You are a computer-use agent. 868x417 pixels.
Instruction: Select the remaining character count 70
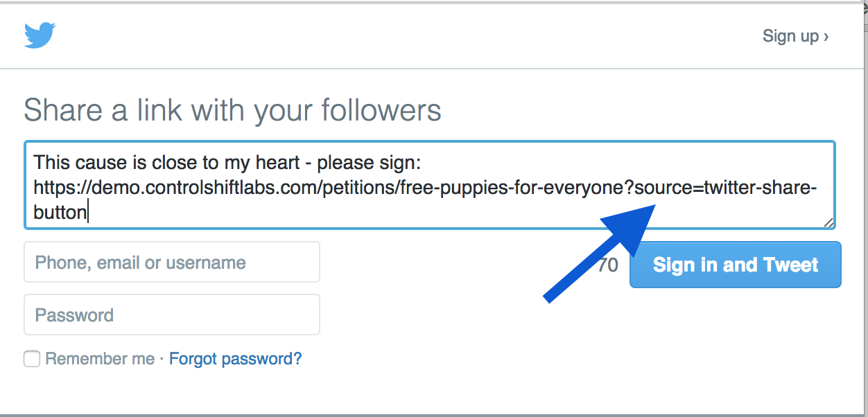click(608, 265)
